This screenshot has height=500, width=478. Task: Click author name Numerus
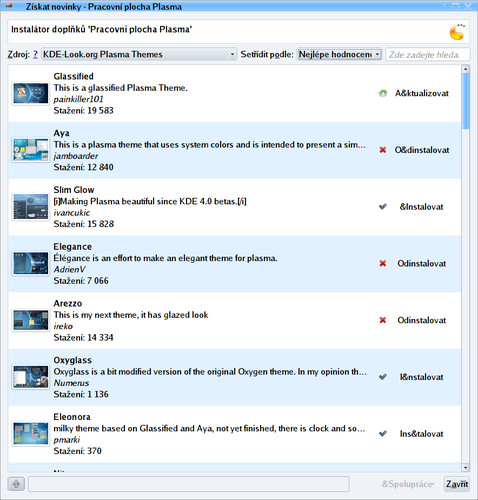(71, 383)
